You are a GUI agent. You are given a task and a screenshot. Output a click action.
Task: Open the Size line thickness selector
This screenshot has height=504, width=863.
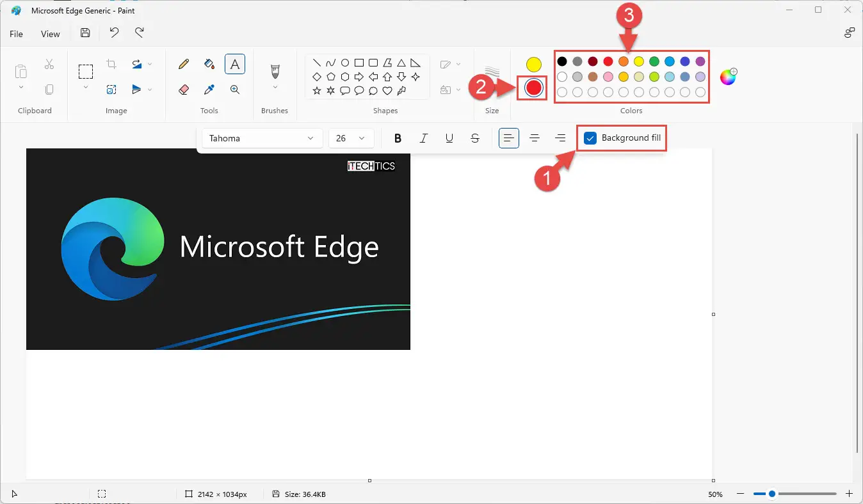click(492, 72)
